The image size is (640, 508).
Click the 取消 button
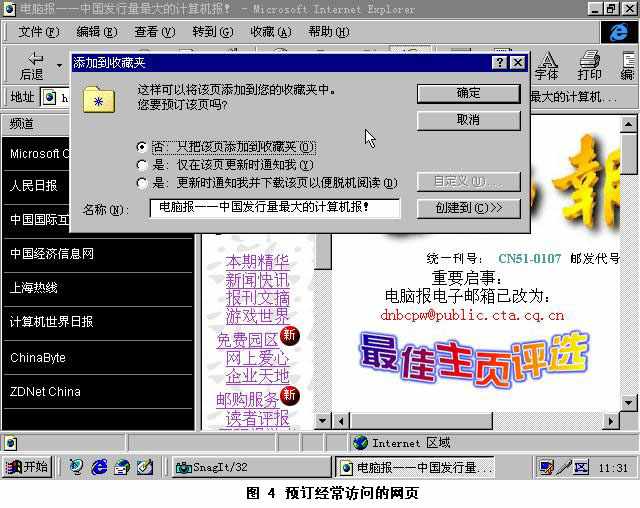469,120
